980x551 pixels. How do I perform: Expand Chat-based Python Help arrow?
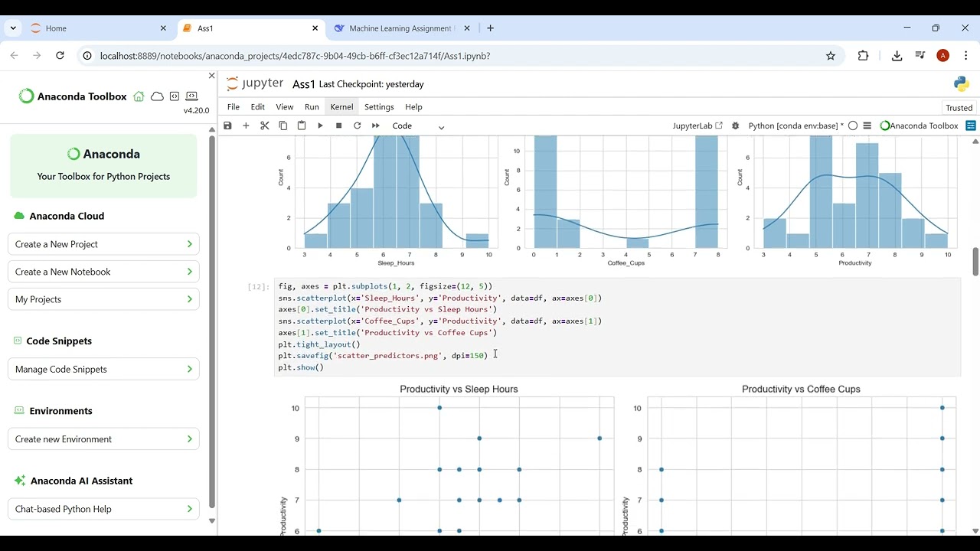coord(190,509)
